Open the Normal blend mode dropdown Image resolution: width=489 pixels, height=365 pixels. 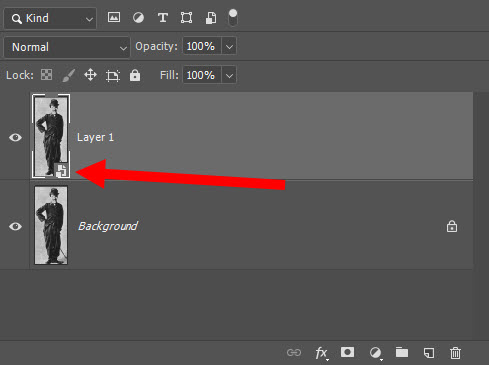tap(67, 47)
